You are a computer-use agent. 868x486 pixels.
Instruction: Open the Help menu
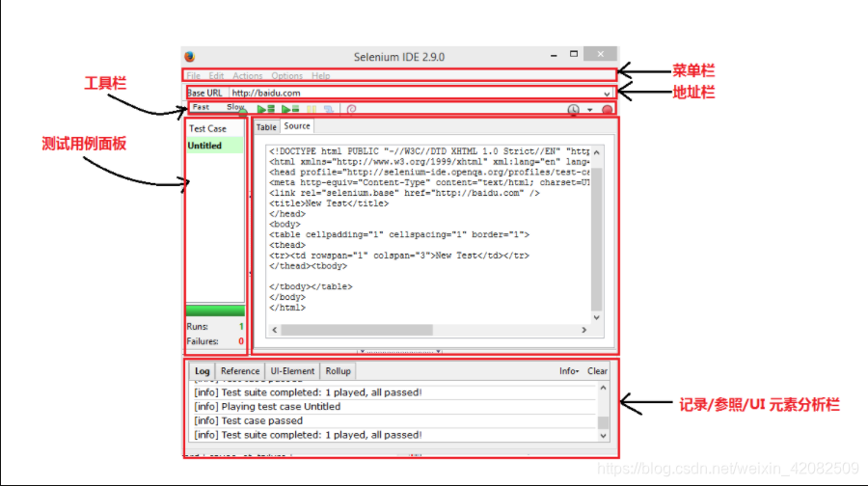point(320,76)
